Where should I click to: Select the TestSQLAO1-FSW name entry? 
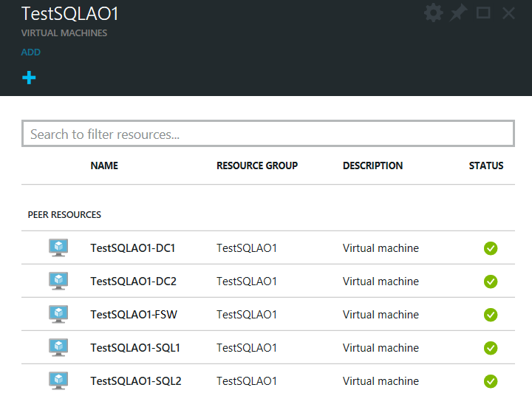click(x=134, y=314)
